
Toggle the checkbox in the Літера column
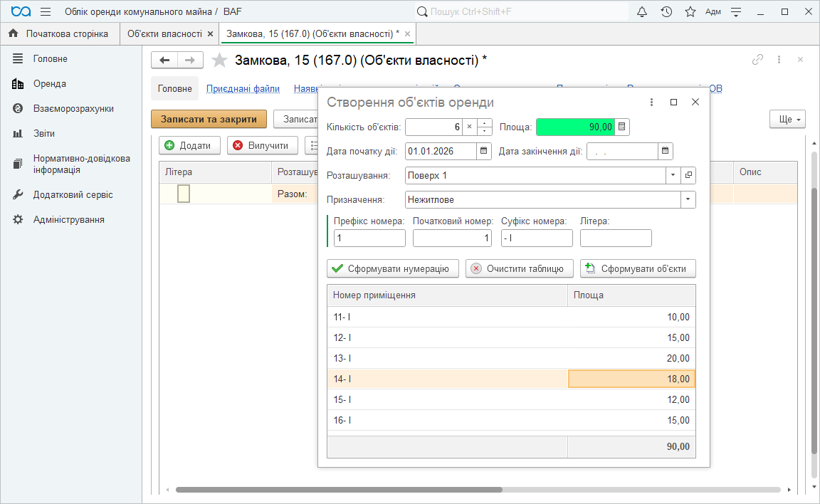(184, 194)
